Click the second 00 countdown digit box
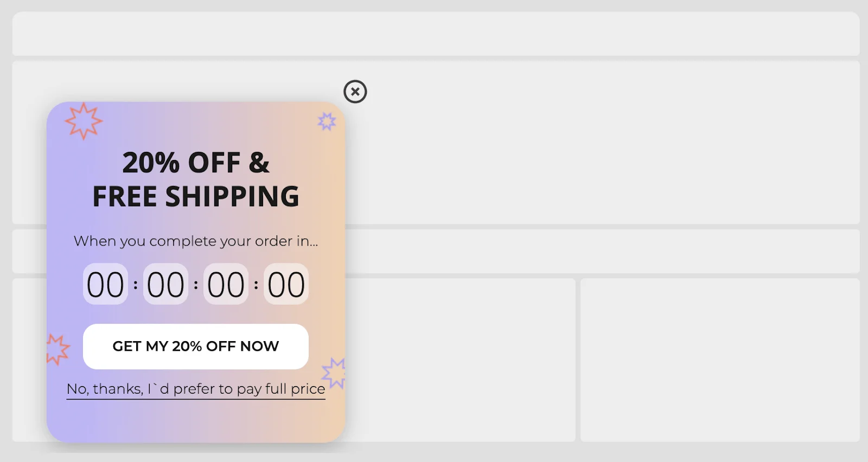The width and height of the screenshot is (868, 462). click(165, 284)
